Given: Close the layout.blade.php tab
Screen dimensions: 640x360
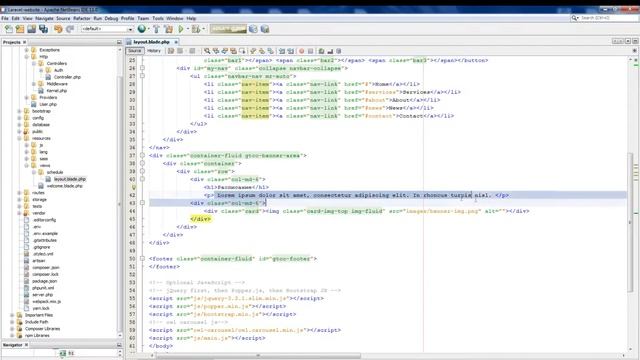Looking at the screenshot, I should click(176, 42).
